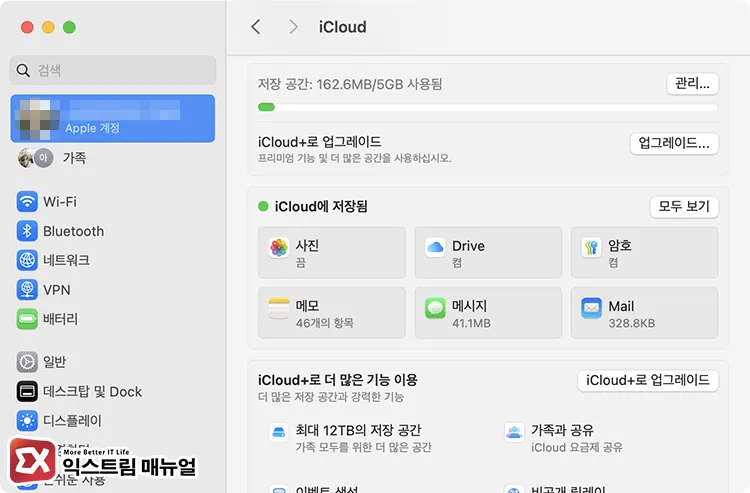This screenshot has width=750, height=493.
Task: Click the 가족 family avatars icon
Action: coord(35,158)
